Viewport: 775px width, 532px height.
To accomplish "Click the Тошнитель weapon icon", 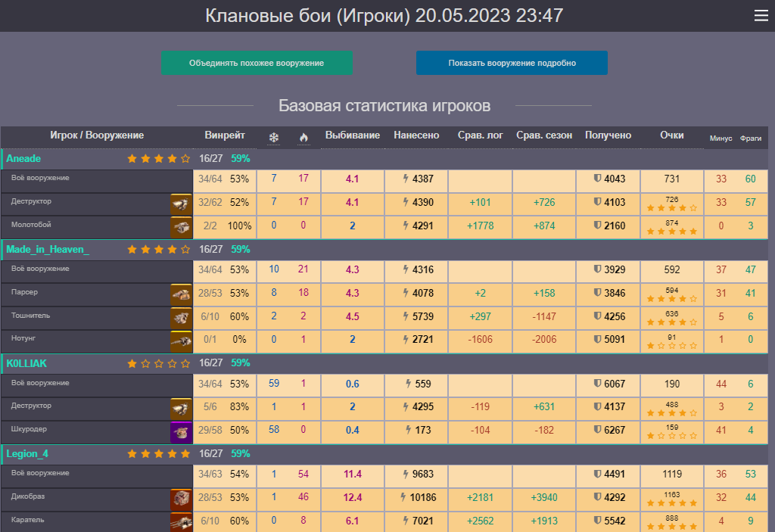I will click(181, 317).
